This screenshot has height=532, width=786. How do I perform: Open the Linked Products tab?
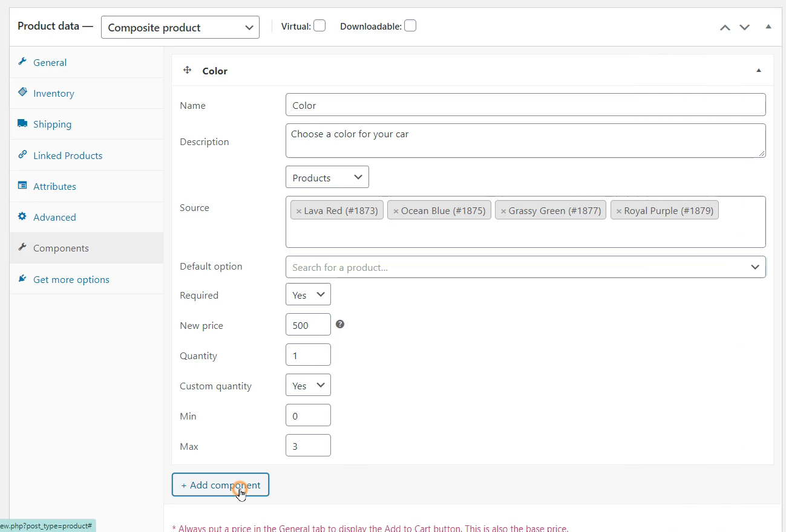pyautogui.click(x=87, y=155)
